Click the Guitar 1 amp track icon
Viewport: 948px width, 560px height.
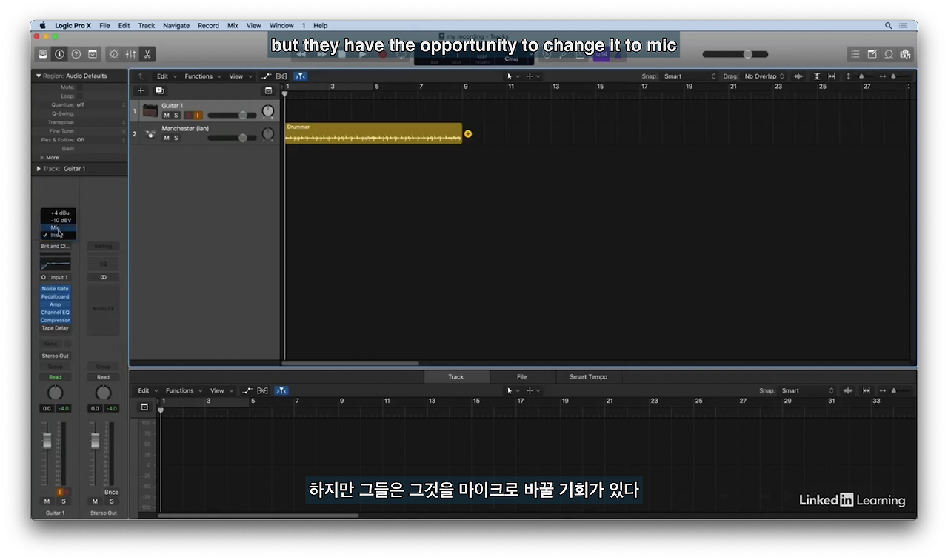coord(150,110)
